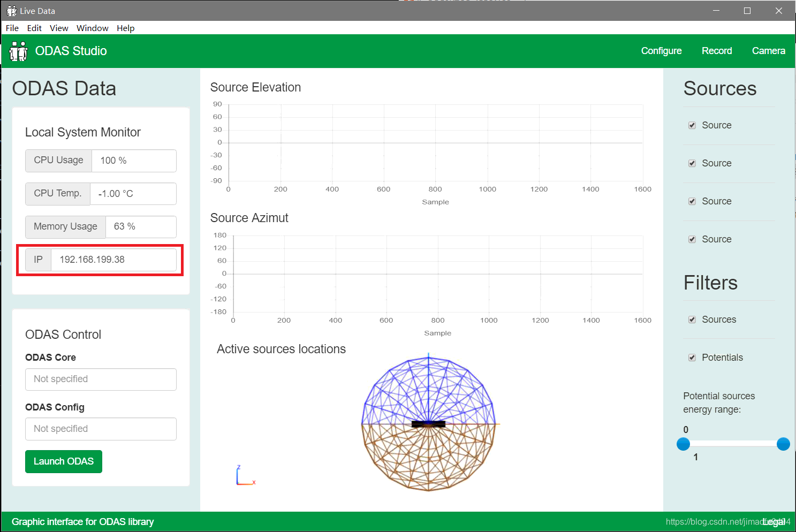Toggle the fourth Source checkbox

point(692,239)
